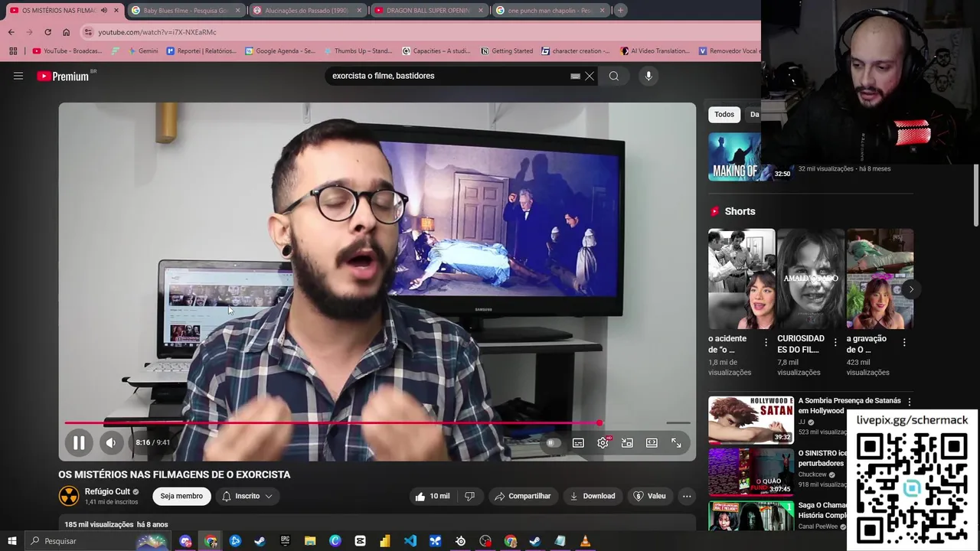Open File Explorer from taskbar
The width and height of the screenshot is (980, 551).
(310, 541)
